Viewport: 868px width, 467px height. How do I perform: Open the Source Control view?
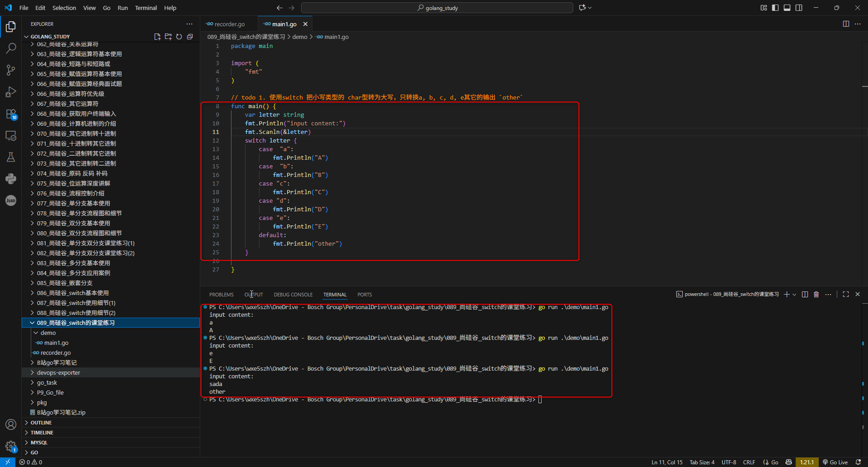11,70
